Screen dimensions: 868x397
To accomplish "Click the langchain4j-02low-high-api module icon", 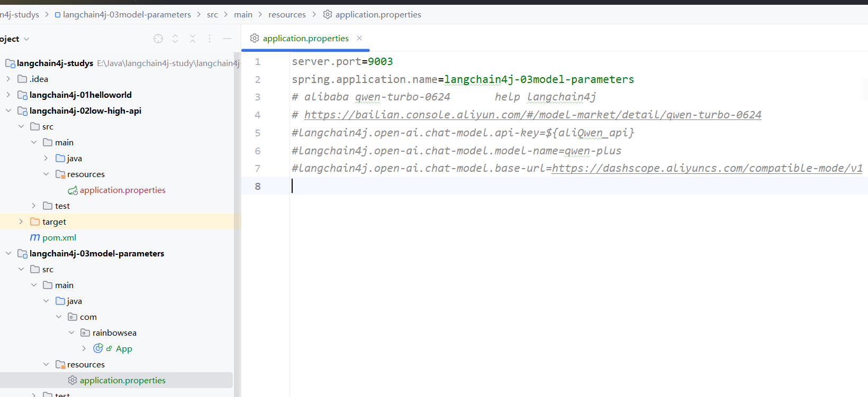I will [22, 111].
